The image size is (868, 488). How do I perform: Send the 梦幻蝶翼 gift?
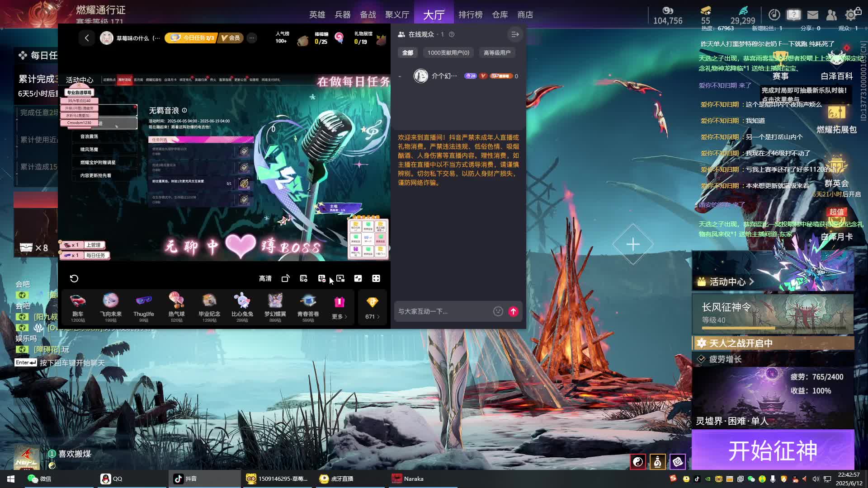click(275, 307)
